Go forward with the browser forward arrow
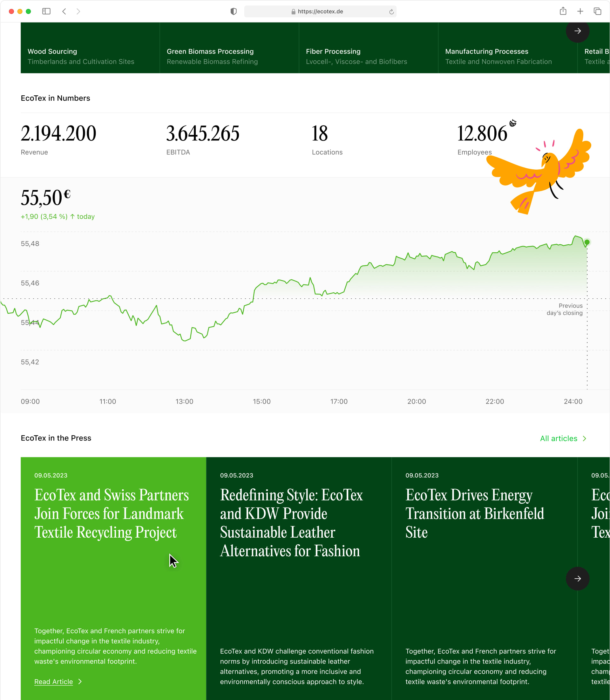This screenshot has width=610, height=700. [x=78, y=11]
